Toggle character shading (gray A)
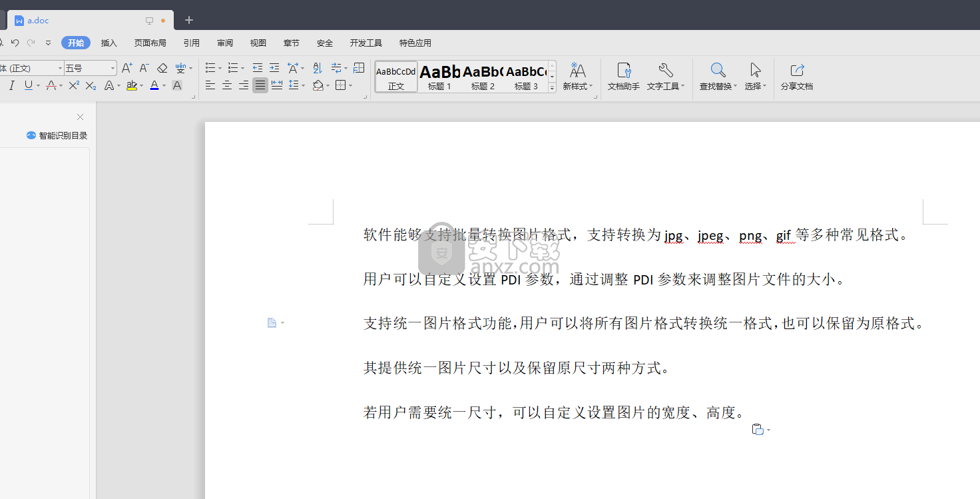The image size is (980, 499). [x=177, y=85]
